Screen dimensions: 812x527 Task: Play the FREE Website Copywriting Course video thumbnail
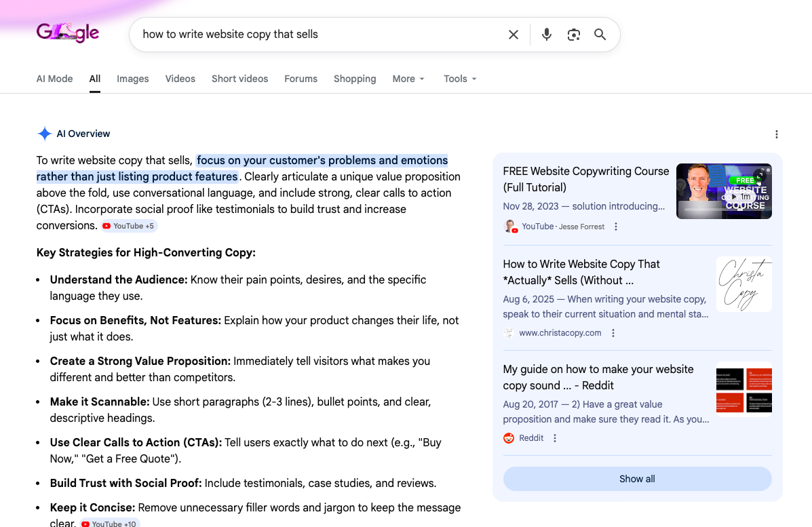pyautogui.click(x=724, y=191)
